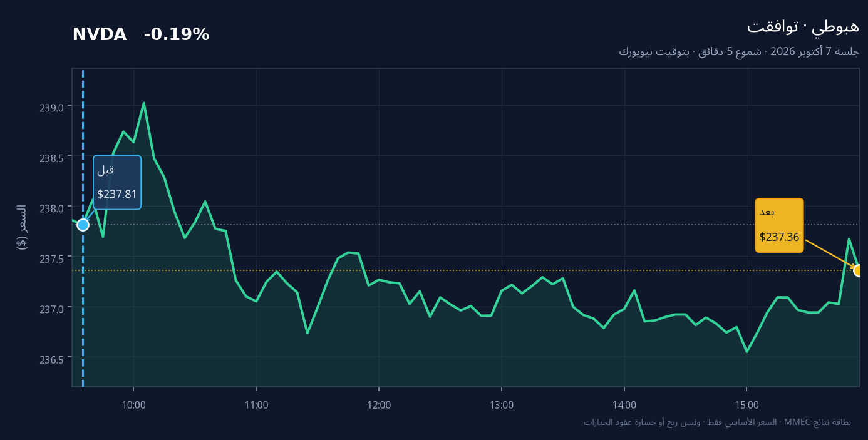Screen dimensions: 868x440
Task: Select the بعد $237.36 label box
Action: (x=779, y=225)
